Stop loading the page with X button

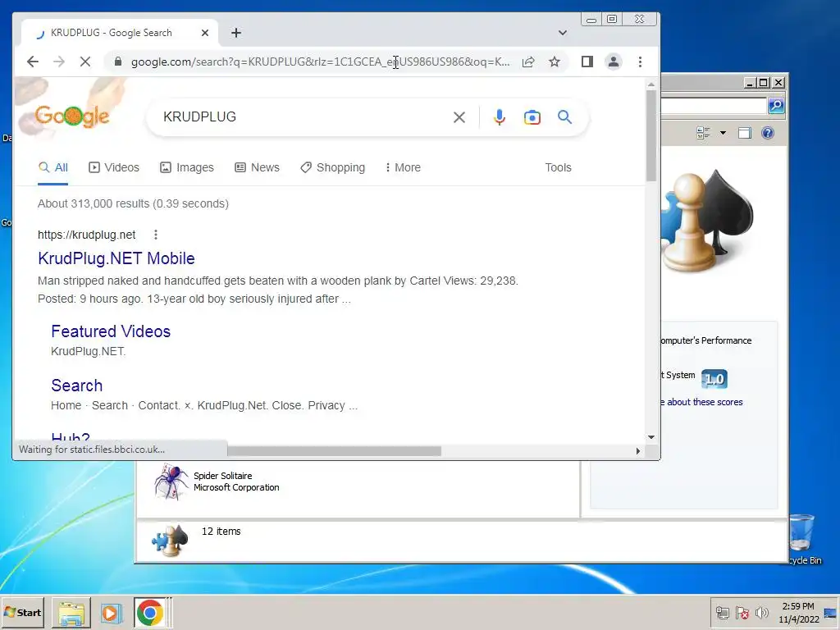[85, 62]
